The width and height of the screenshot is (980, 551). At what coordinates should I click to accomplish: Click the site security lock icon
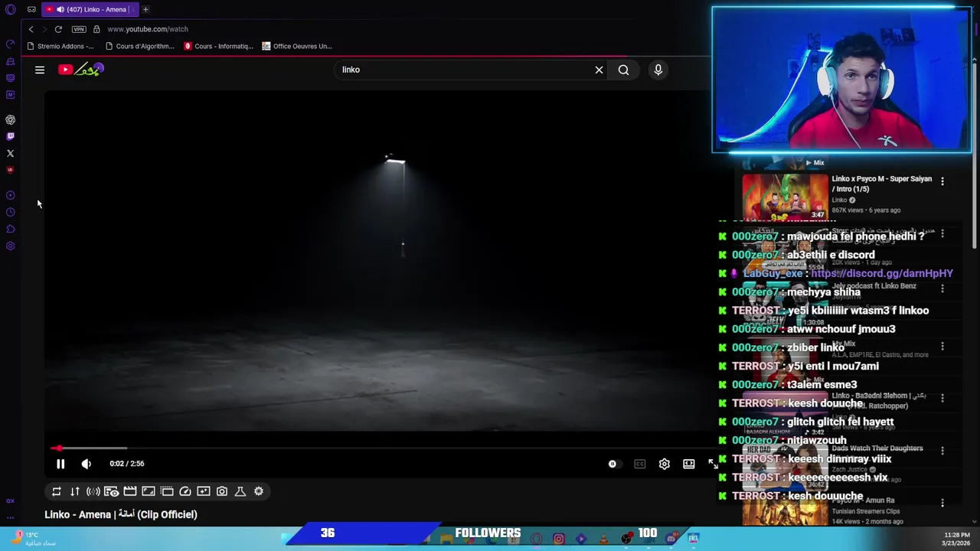[96, 29]
